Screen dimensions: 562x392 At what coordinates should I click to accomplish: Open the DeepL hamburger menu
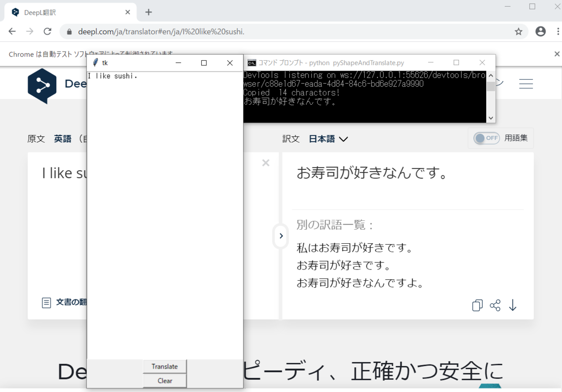coord(525,84)
